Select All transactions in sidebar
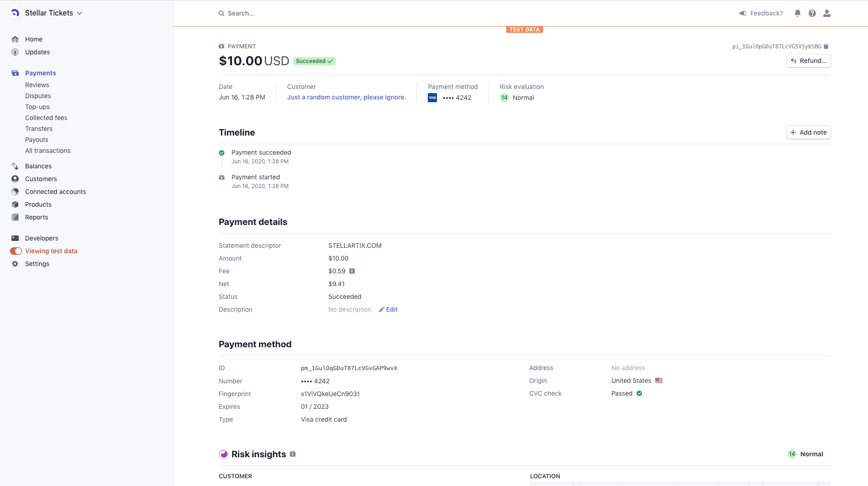Screen dimensions: 868x486 [x=48, y=151]
